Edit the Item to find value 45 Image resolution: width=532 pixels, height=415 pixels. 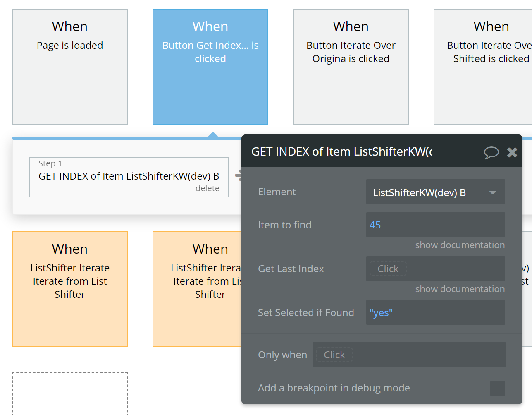tap(435, 225)
